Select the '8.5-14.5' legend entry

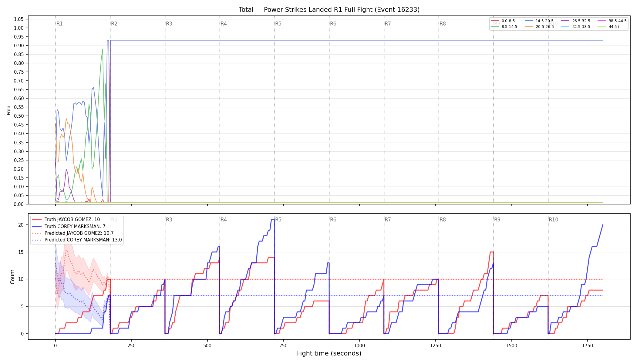tap(504, 27)
